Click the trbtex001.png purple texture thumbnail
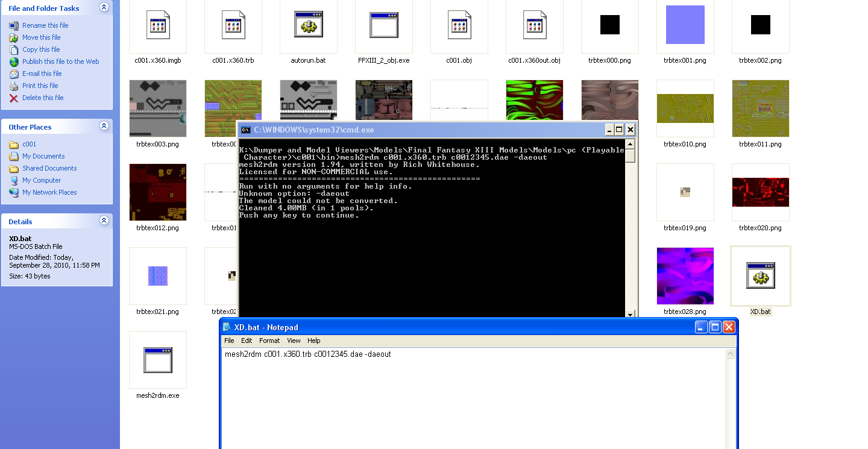Image resolution: width=868 pixels, height=449 pixels. click(685, 25)
